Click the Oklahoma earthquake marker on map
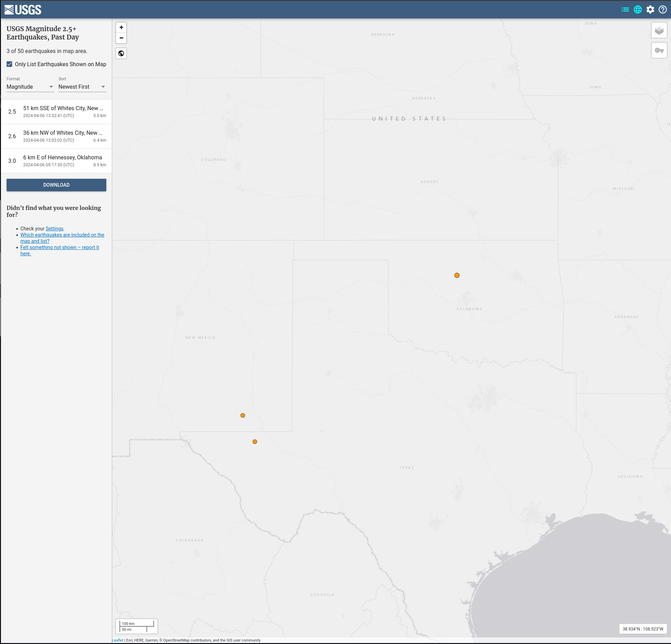Image resolution: width=671 pixels, height=644 pixels. [457, 275]
